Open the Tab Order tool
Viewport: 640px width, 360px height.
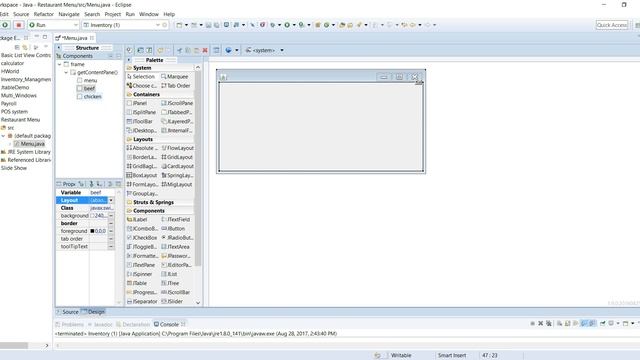coord(176,86)
